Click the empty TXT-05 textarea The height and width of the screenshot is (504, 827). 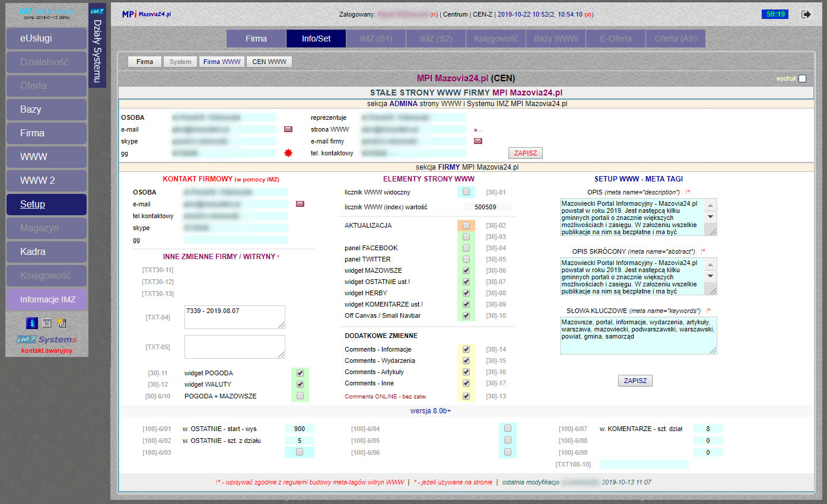pos(235,347)
